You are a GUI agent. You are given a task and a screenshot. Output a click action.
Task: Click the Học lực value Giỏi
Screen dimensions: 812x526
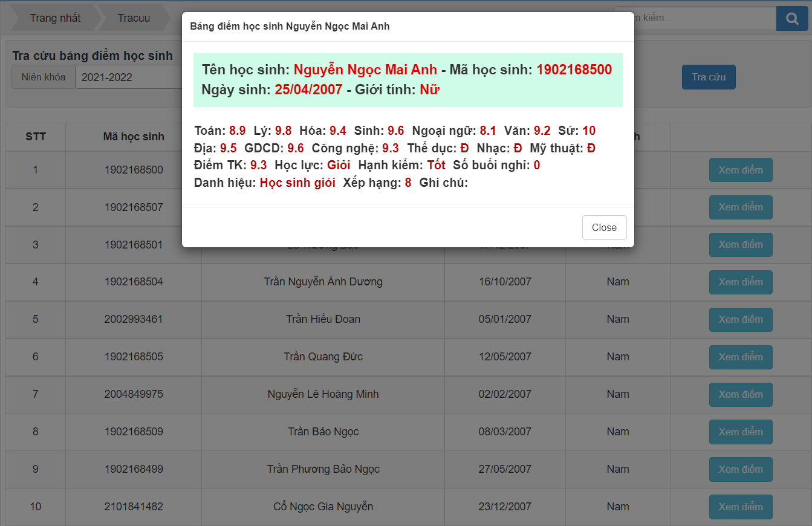pyautogui.click(x=339, y=165)
